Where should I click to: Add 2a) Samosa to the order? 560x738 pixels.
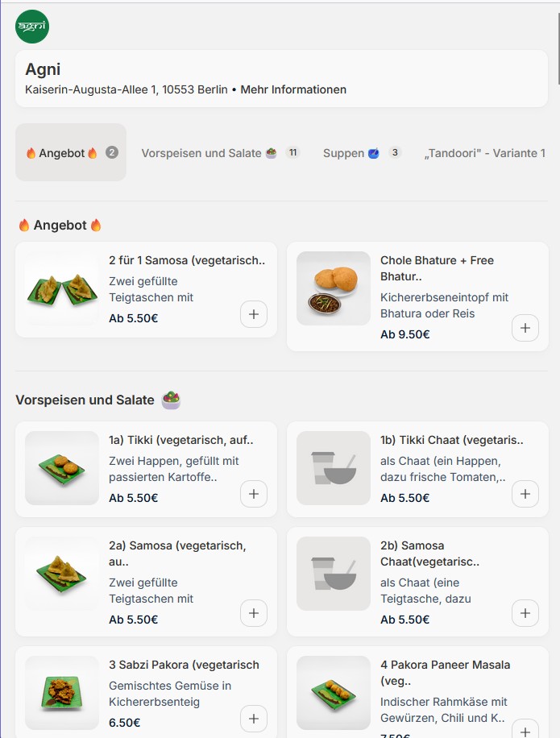pos(254,614)
